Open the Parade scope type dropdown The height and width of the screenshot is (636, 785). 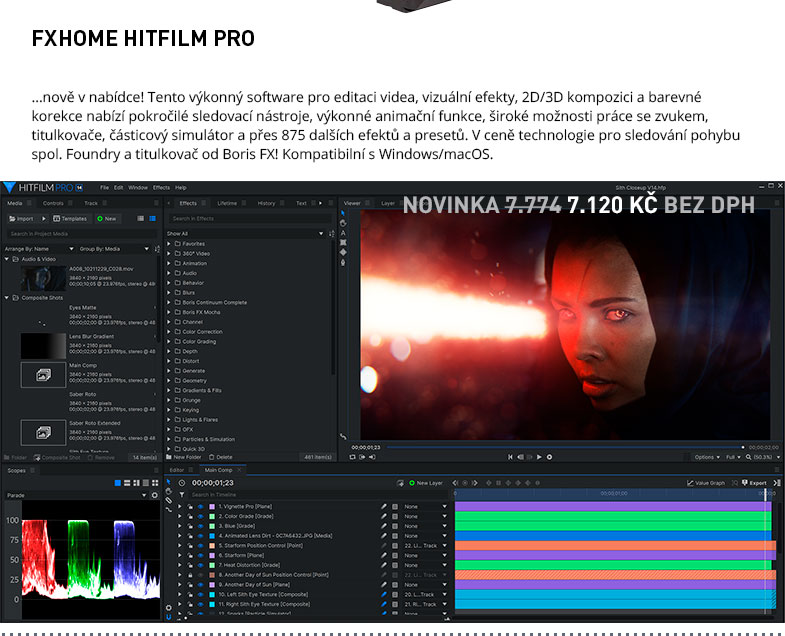[76, 495]
